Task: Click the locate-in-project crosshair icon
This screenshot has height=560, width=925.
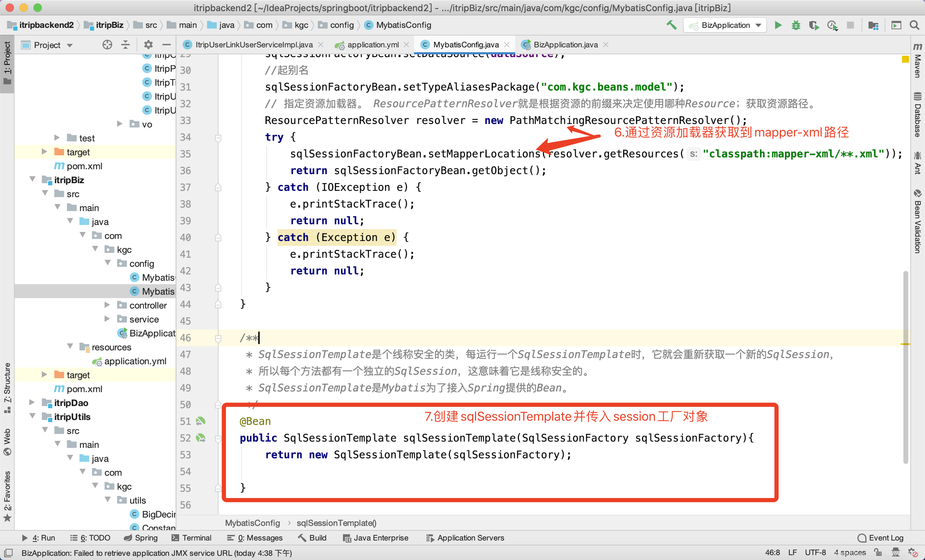Action: (107, 45)
